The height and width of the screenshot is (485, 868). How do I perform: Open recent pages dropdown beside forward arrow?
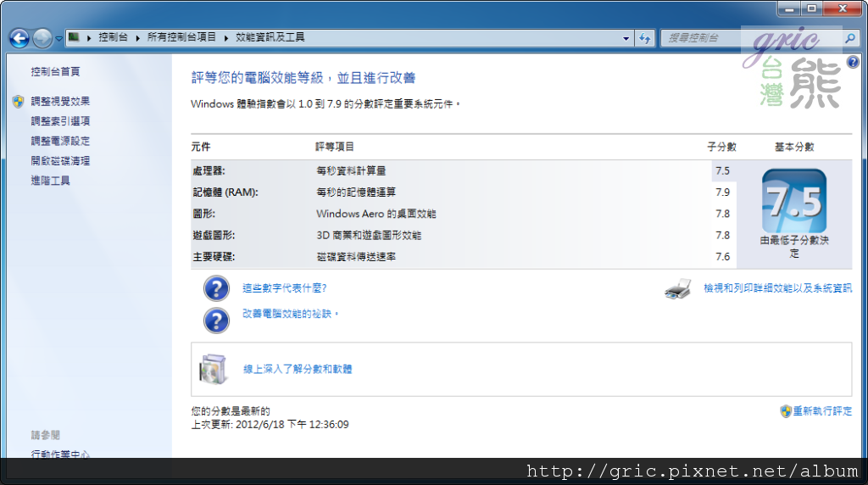pyautogui.click(x=58, y=39)
